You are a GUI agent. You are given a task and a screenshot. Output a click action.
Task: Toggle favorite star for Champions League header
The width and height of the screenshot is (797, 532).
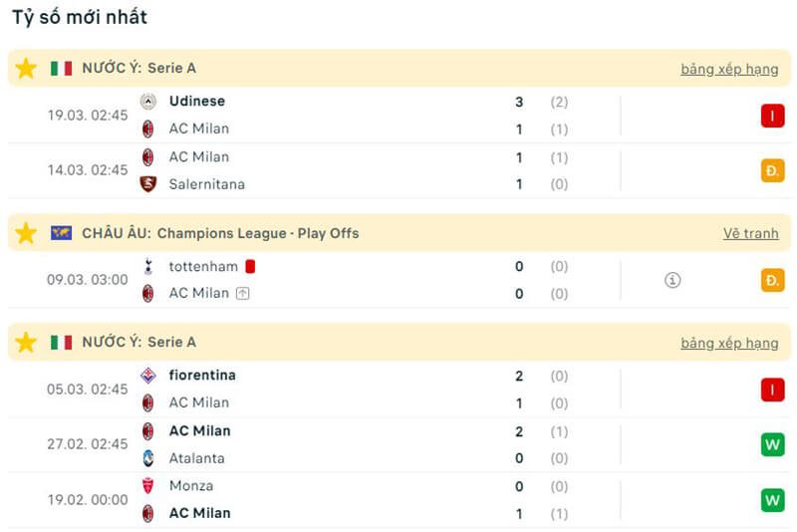[26, 233]
